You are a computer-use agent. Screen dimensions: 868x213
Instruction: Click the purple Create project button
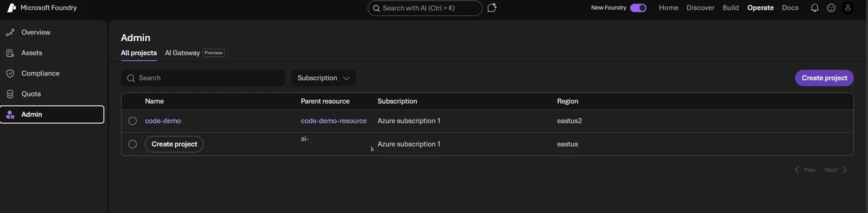(x=824, y=78)
